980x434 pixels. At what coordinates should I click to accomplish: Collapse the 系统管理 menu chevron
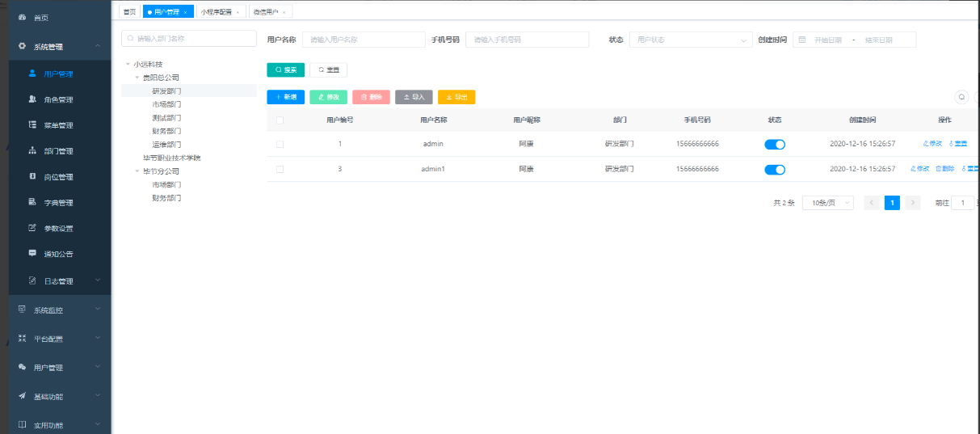coord(98,46)
